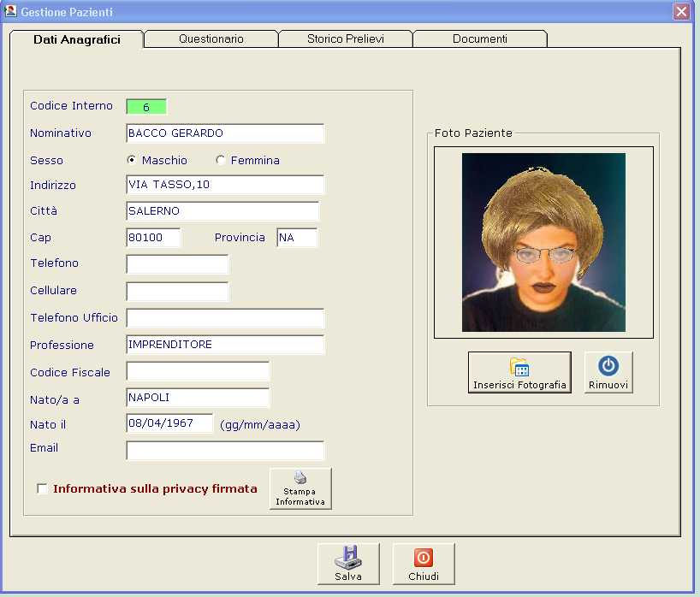Open the Storico Prelievi tab
This screenshot has height=597, width=700.
(346, 38)
